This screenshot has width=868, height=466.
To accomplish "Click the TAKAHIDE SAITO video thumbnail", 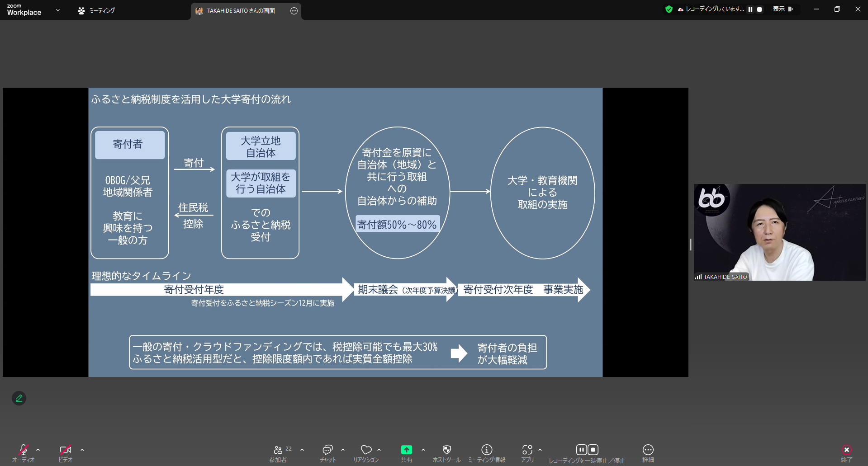I will (x=779, y=232).
